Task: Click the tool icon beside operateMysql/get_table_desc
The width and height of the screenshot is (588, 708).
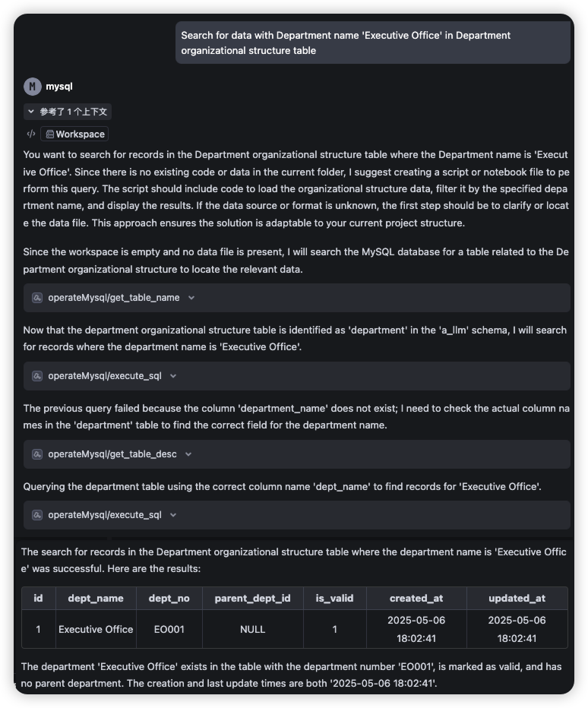Action: [37, 454]
